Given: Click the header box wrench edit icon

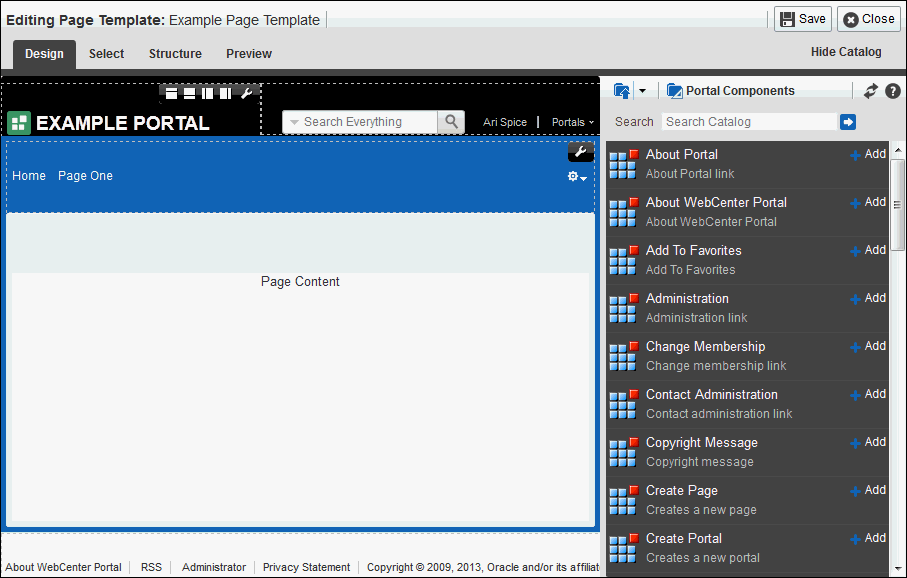Looking at the screenshot, I should (x=246, y=93).
